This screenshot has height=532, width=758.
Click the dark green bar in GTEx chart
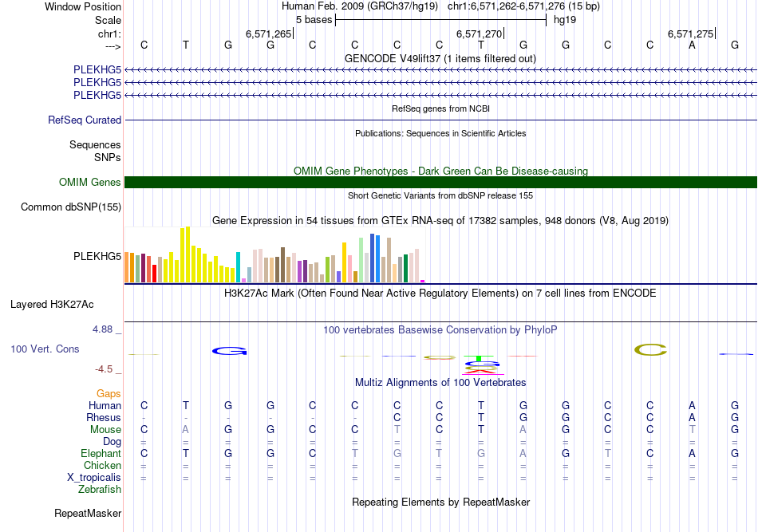[406, 269]
